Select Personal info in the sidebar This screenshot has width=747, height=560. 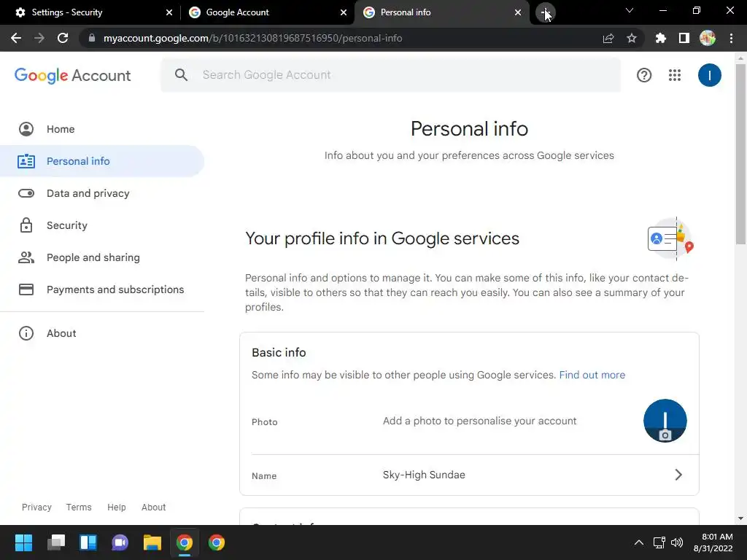pos(102,161)
